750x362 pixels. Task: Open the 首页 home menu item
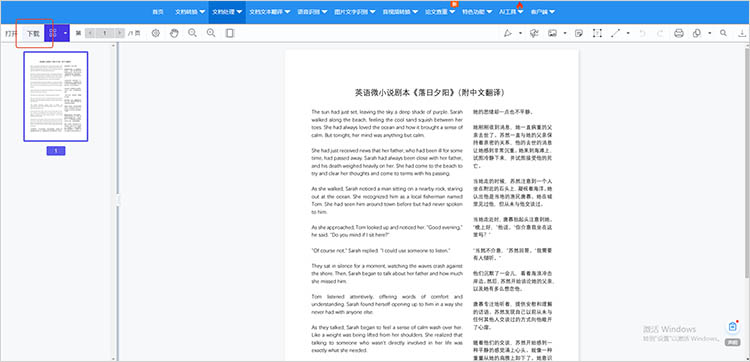tap(157, 12)
